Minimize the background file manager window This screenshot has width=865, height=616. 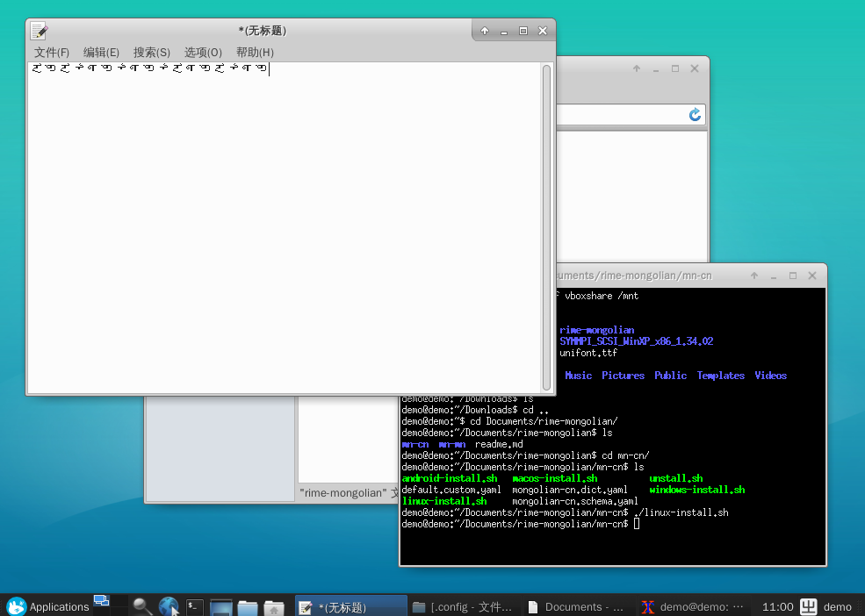656,69
